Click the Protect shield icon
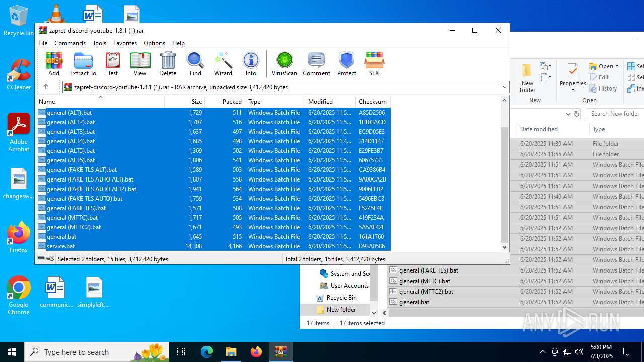 pos(347,64)
